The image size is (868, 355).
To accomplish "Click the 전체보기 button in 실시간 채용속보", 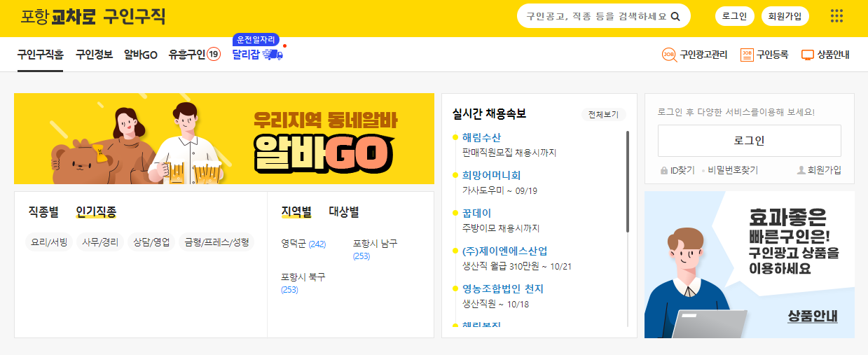I will 603,114.
